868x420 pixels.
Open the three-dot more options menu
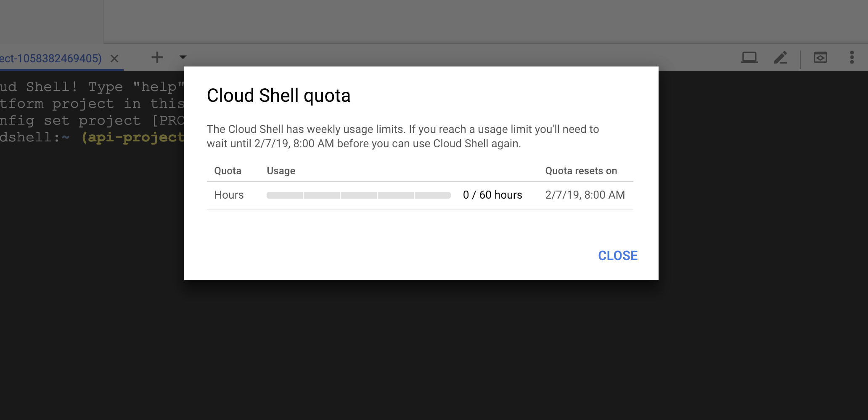[x=852, y=57]
